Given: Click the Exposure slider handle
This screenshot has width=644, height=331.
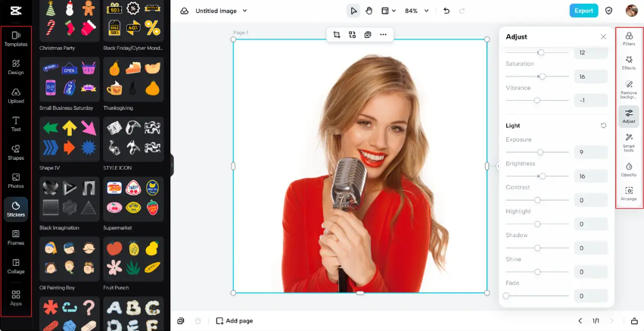Looking at the screenshot, I should 540,152.
